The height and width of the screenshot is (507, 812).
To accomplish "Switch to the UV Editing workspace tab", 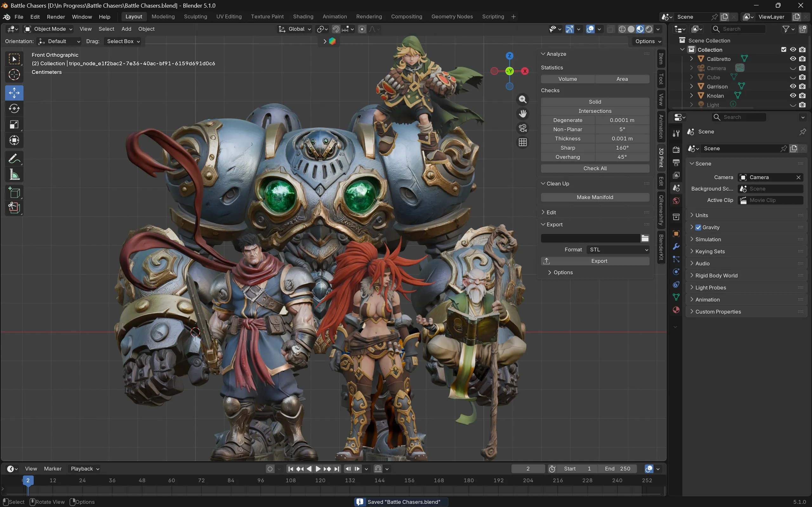I will click(x=229, y=17).
